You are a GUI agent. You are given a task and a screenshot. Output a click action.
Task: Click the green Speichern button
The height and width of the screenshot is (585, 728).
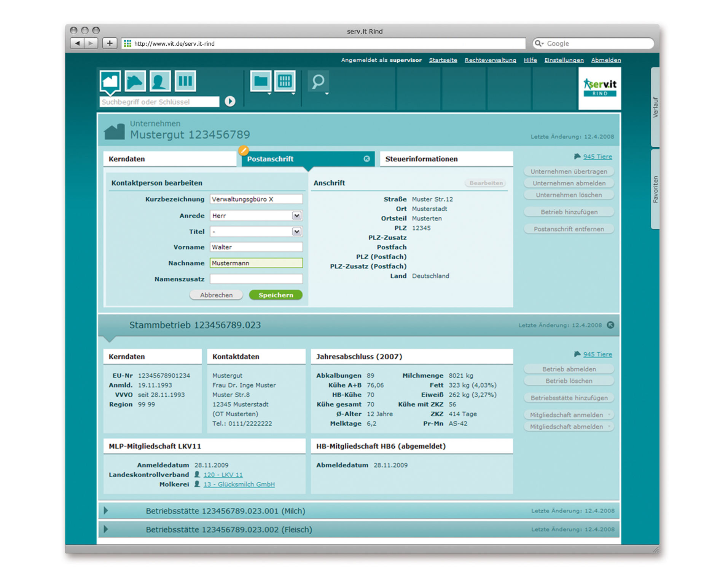[276, 295]
